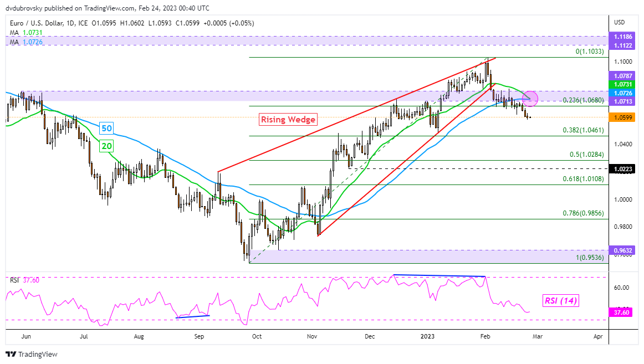The height and width of the screenshot is (364, 644).
Task: Click the black 1.0223 price label
Action: point(622,168)
